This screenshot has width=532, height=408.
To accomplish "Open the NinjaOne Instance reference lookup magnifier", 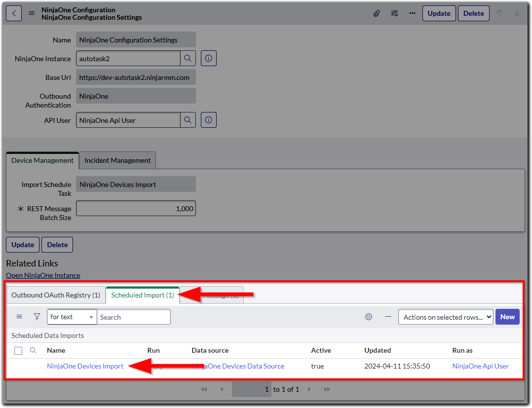I will click(x=188, y=58).
